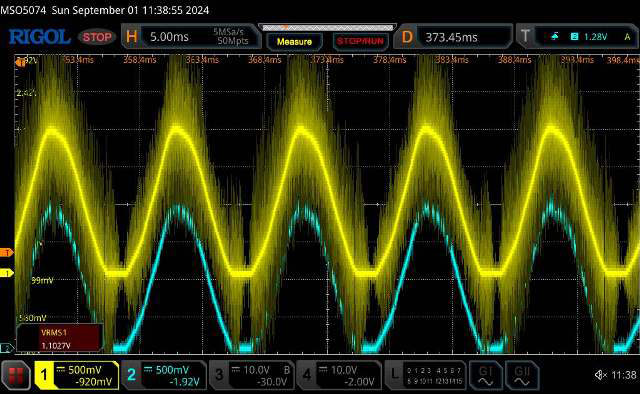
Task: Toggle the STOP run state indicator
Action: click(x=97, y=37)
